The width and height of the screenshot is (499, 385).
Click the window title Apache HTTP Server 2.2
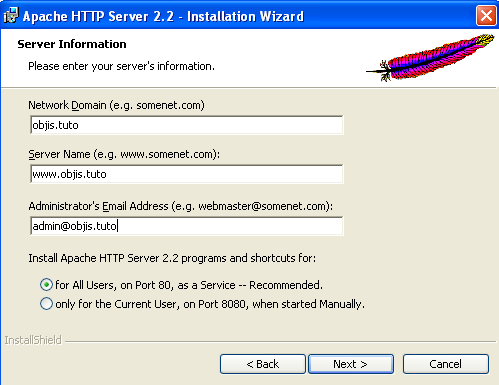pos(163,16)
